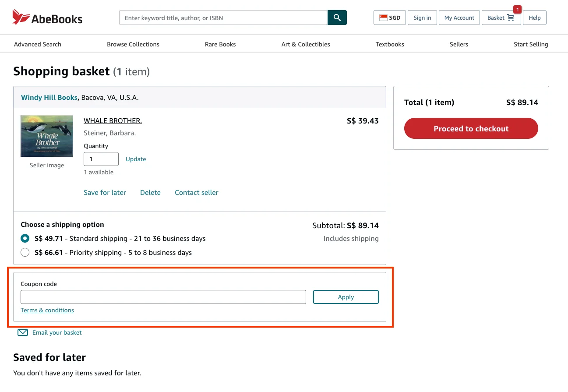
Task: Open the Basket with 1 item
Action: [501, 18]
